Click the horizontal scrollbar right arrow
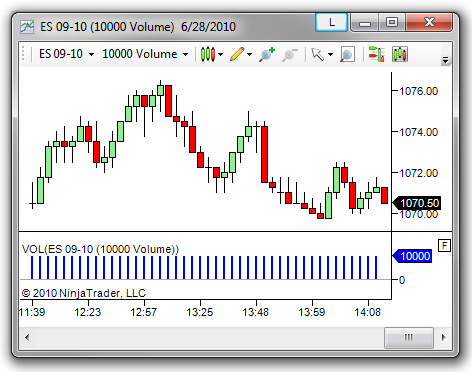This screenshot has height=372, width=472. [x=443, y=337]
